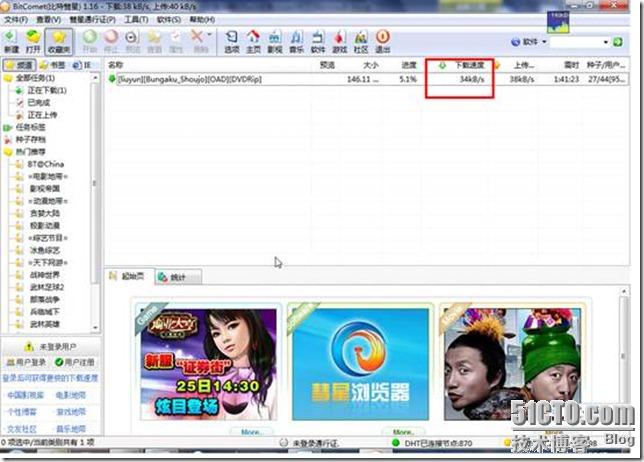Open the 兵临城下 sidebar entry
The width and height of the screenshot is (644, 462).
click(45, 312)
